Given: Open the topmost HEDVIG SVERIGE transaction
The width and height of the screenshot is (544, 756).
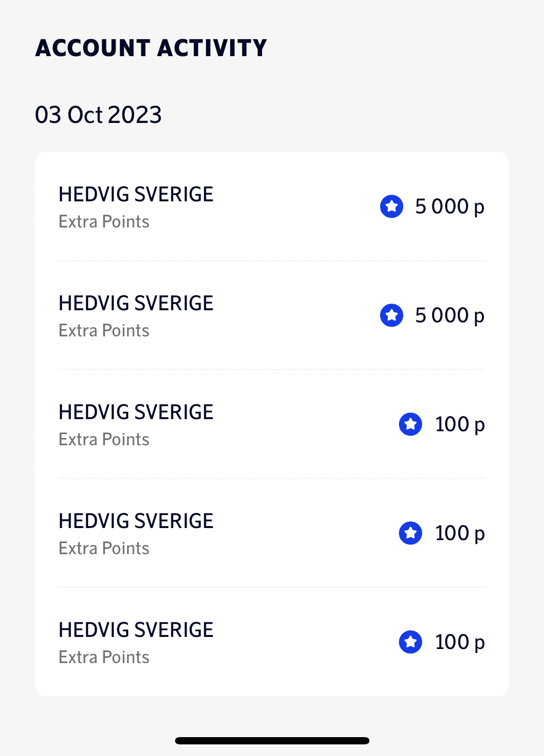Looking at the screenshot, I should coord(136,195).
